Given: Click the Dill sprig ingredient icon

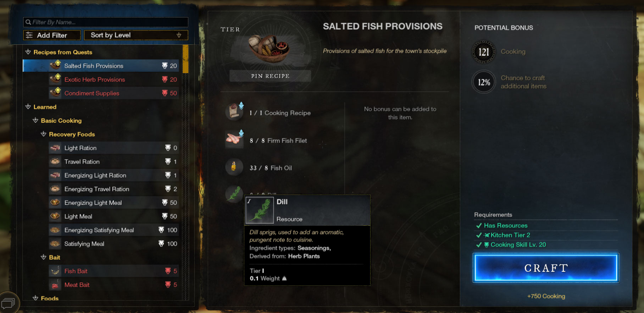Looking at the screenshot, I should 234,194.
